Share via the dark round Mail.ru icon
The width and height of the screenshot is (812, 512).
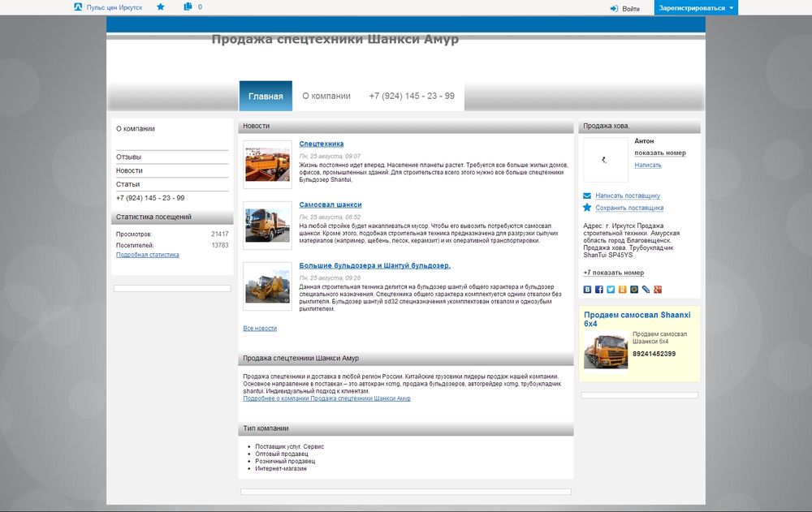(x=634, y=290)
